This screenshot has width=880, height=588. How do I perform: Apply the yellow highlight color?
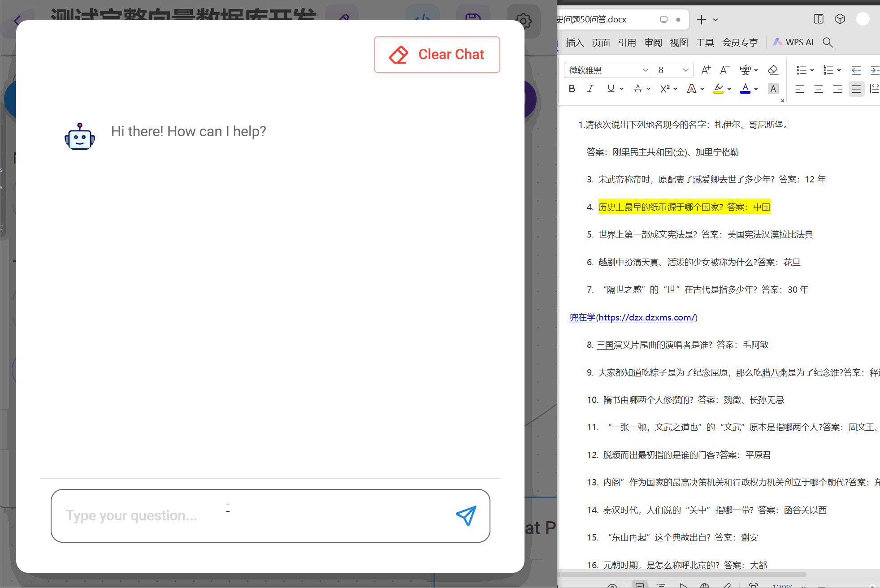[x=718, y=89]
